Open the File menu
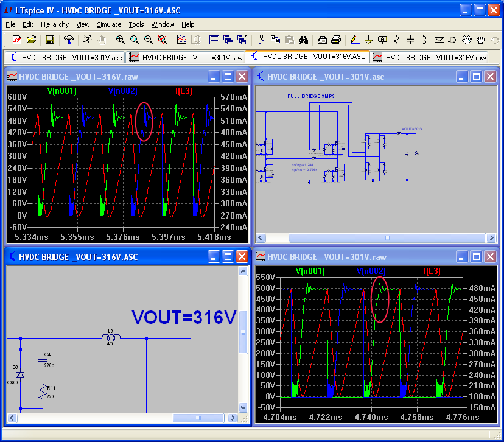The image size is (504, 442). click(x=10, y=24)
